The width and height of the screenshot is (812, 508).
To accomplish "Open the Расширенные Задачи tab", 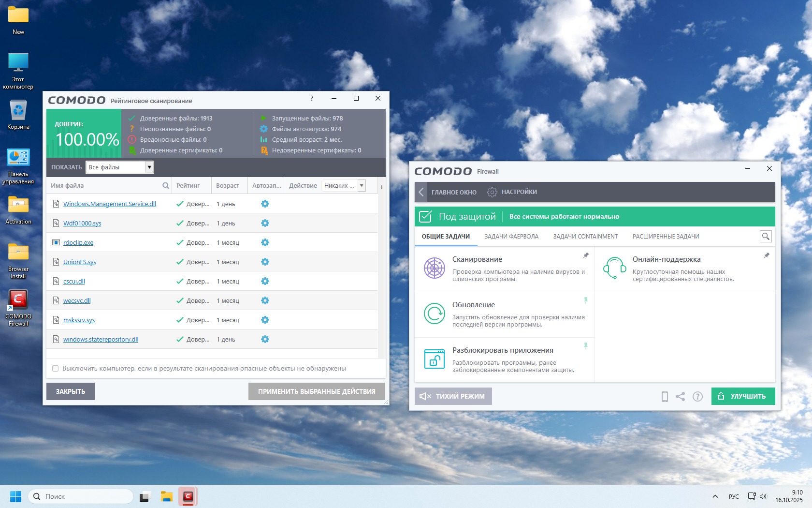I will point(666,237).
